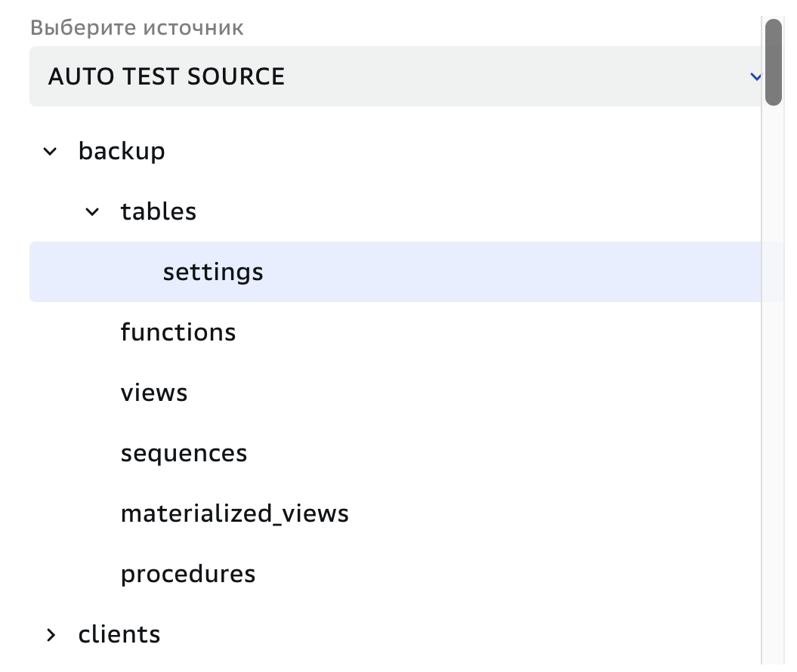The width and height of the screenshot is (797, 672).
Task: Select the settings table
Action: 395,272
